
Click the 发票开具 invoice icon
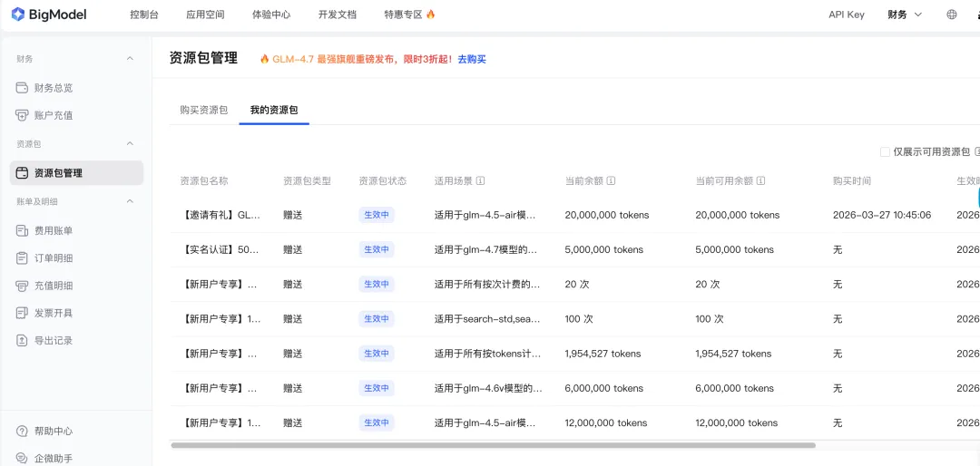(22, 313)
